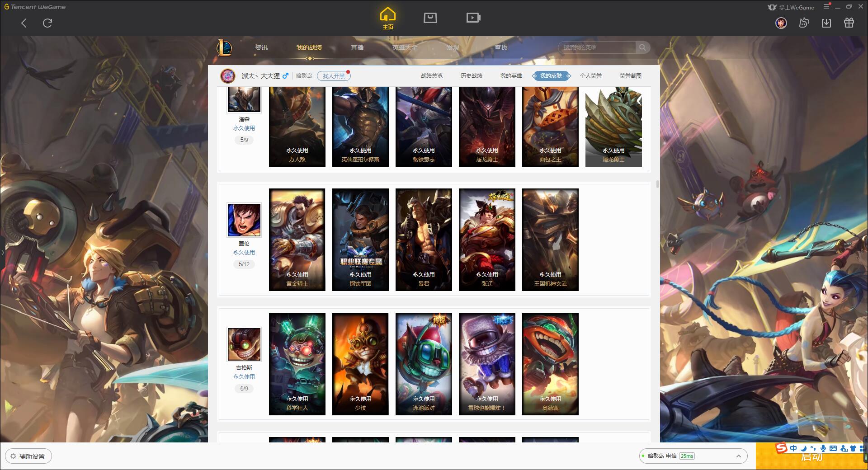The height and width of the screenshot is (470, 868).
Task: Switch to 个人荣誉 sub-tab
Action: click(591, 76)
